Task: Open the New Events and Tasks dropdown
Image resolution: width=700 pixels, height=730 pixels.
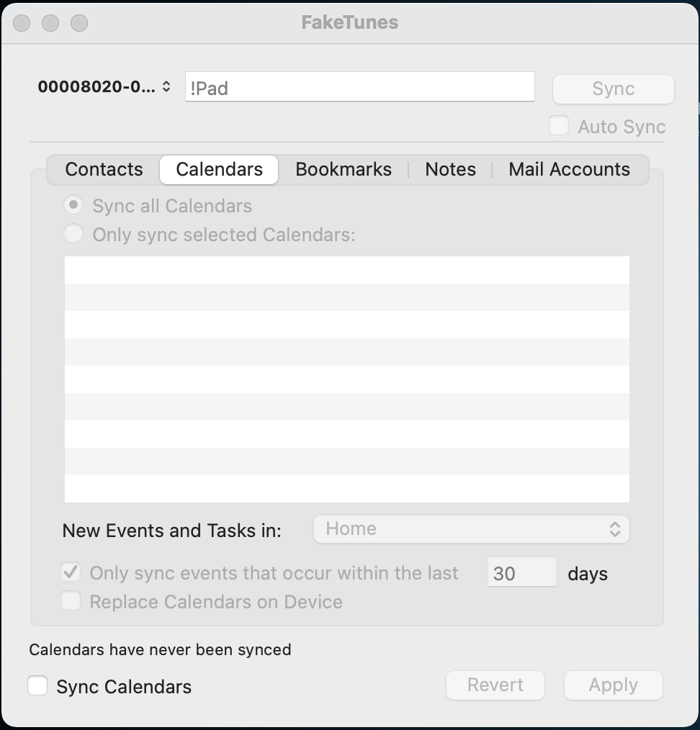Action: (x=471, y=529)
